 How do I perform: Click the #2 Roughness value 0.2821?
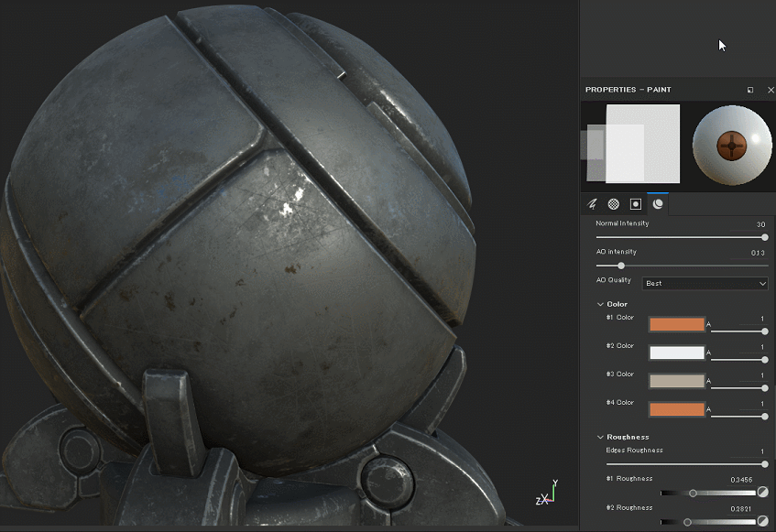pos(741,509)
